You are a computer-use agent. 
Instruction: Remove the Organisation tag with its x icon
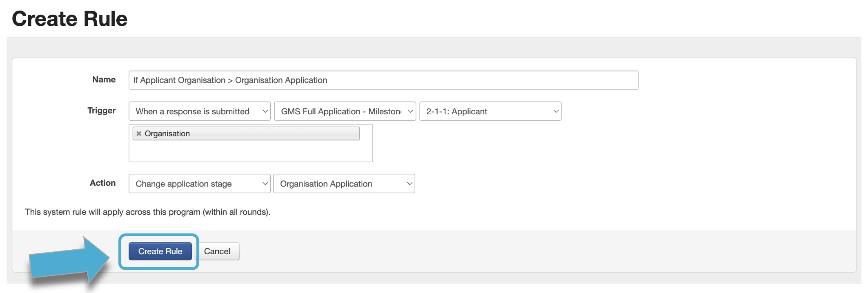pyautogui.click(x=139, y=133)
